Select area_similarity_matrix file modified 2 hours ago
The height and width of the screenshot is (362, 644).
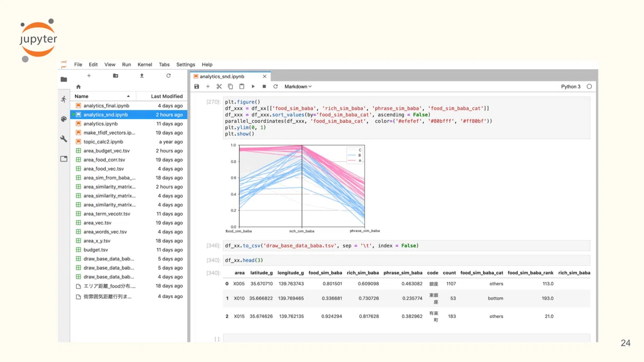click(x=129, y=187)
